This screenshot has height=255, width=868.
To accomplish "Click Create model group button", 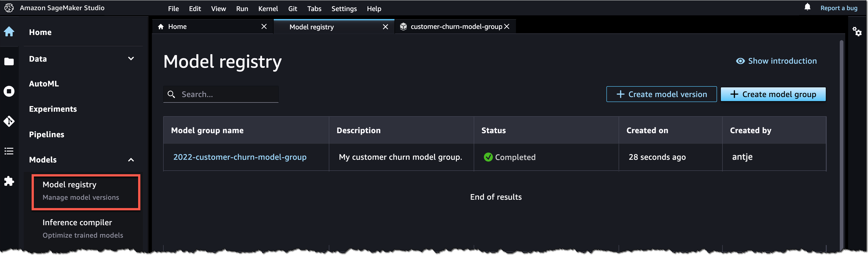I will [773, 94].
